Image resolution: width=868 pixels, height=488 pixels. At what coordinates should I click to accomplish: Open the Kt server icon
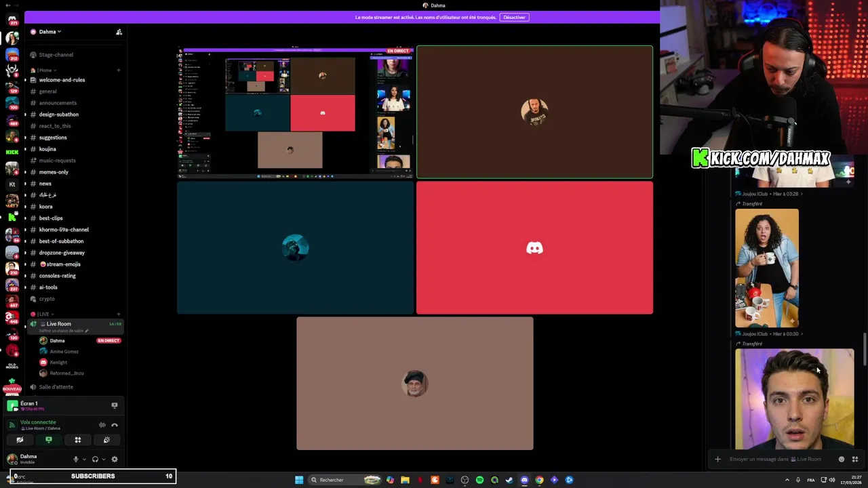point(12,184)
